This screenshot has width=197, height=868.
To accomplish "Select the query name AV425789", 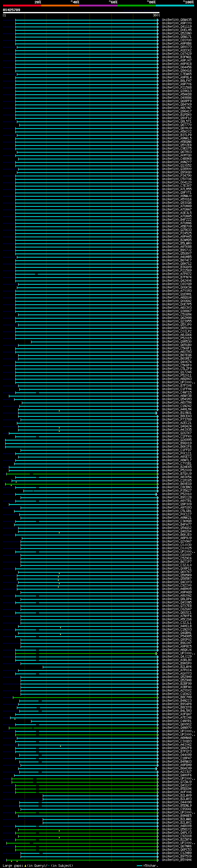I will point(11,10).
